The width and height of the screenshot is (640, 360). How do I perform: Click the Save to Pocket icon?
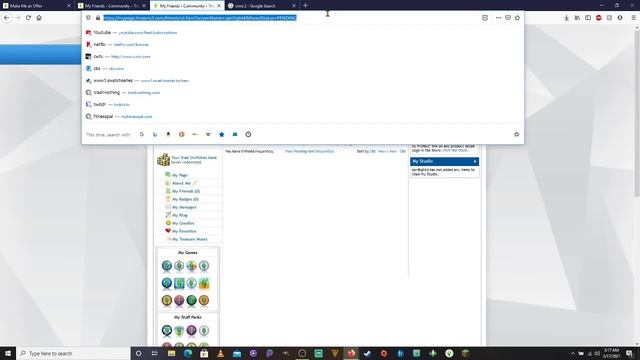508,18
